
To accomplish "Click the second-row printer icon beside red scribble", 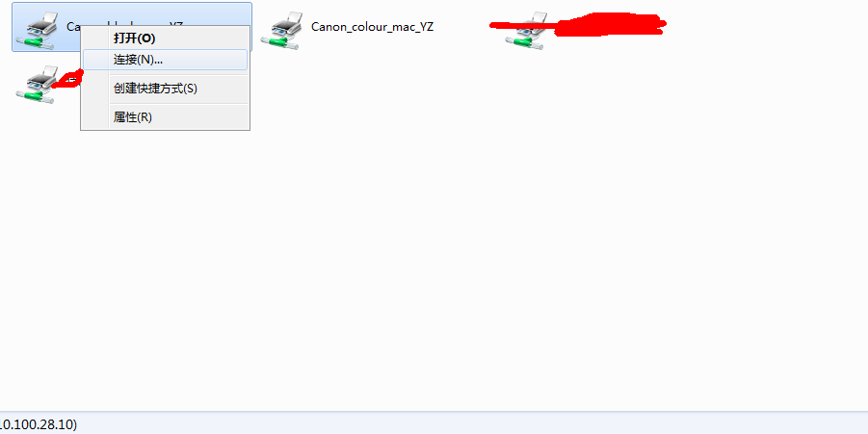I will (x=37, y=84).
